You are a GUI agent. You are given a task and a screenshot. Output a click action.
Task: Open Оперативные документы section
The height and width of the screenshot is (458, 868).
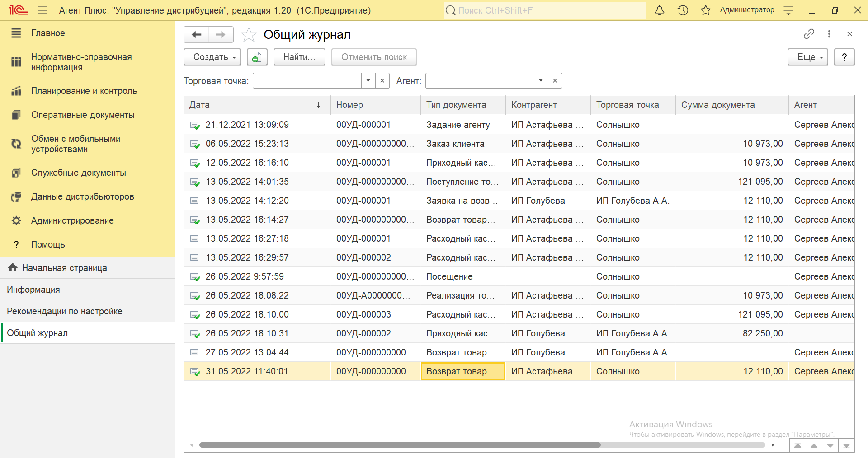[83, 115]
